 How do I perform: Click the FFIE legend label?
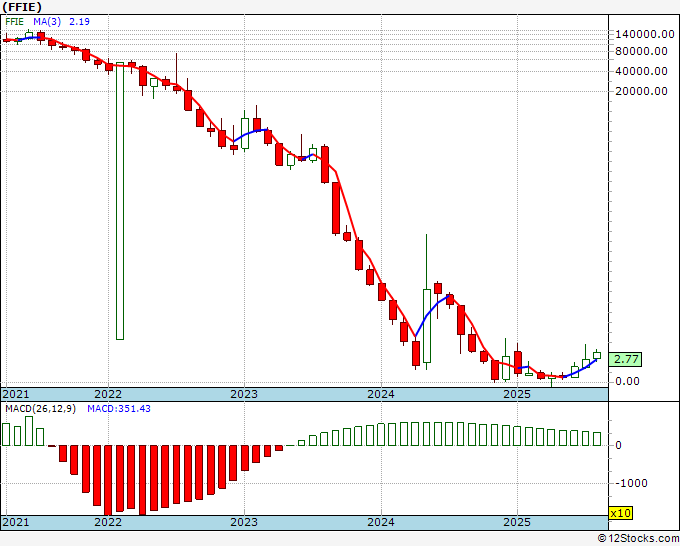[x=15, y=22]
